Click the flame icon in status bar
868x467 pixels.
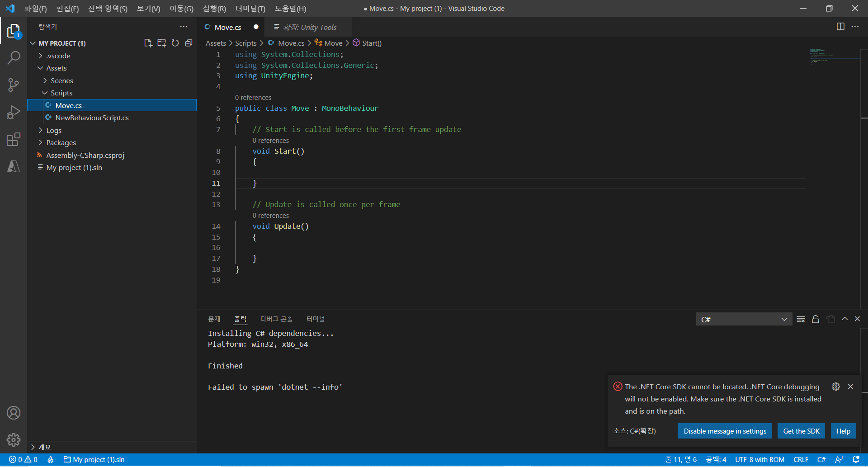tap(51, 460)
